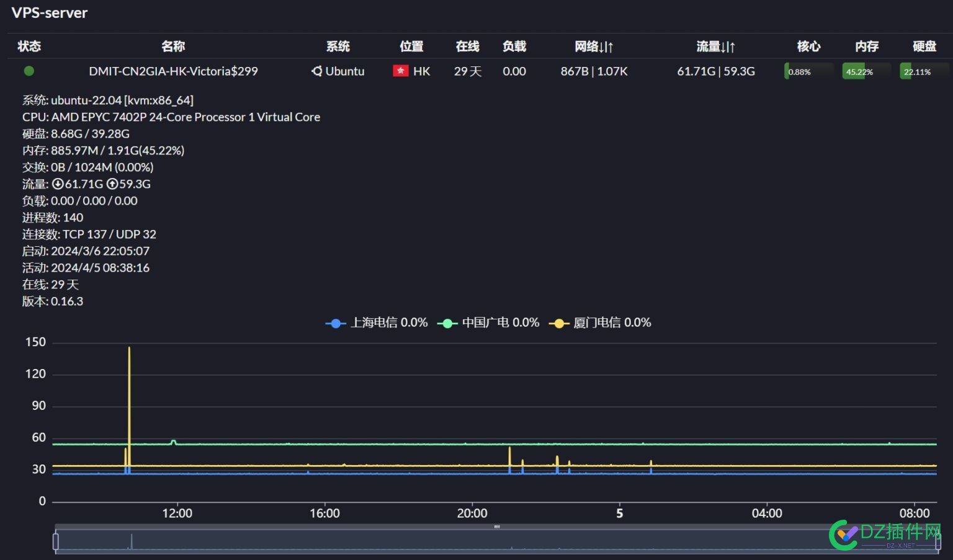Click the 流量 column header

click(715, 46)
